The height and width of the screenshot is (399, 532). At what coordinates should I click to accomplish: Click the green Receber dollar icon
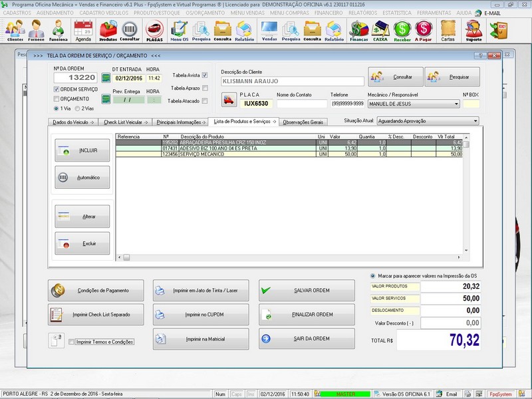(x=402, y=31)
